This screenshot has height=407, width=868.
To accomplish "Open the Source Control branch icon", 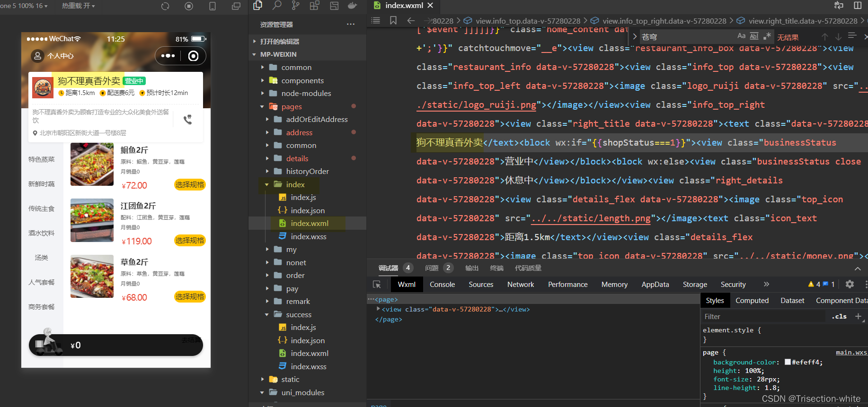I will 295,6.
